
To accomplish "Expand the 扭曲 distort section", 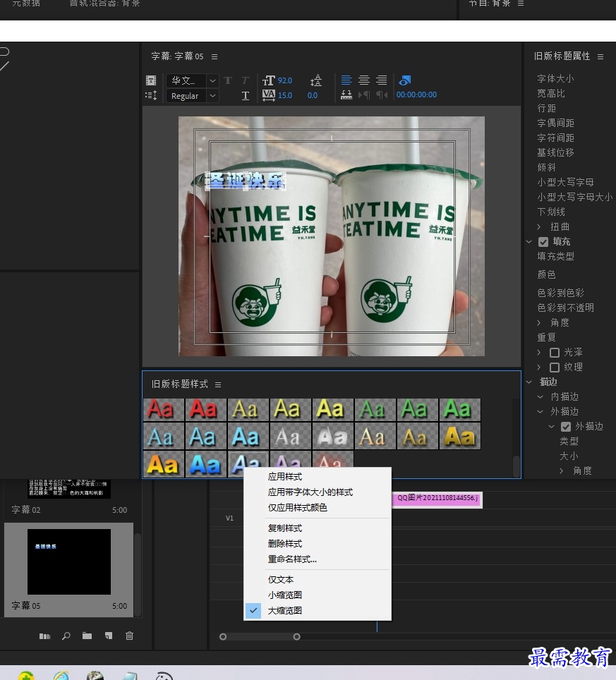I will (539, 227).
